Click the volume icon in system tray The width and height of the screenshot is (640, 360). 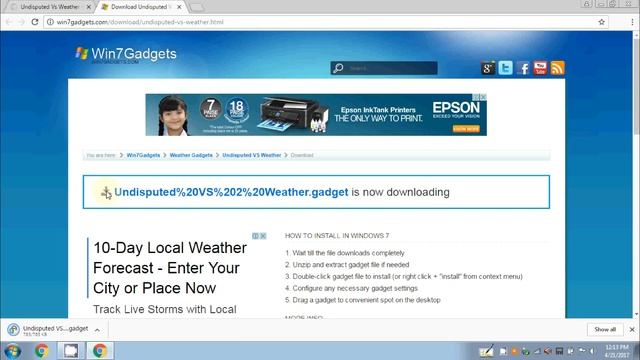pyautogui.click(x=591, y=351)
